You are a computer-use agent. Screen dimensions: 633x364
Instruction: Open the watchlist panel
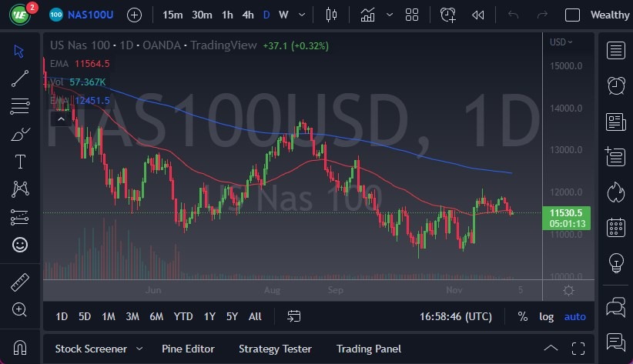pyautogui.click(x=615, y=51)
